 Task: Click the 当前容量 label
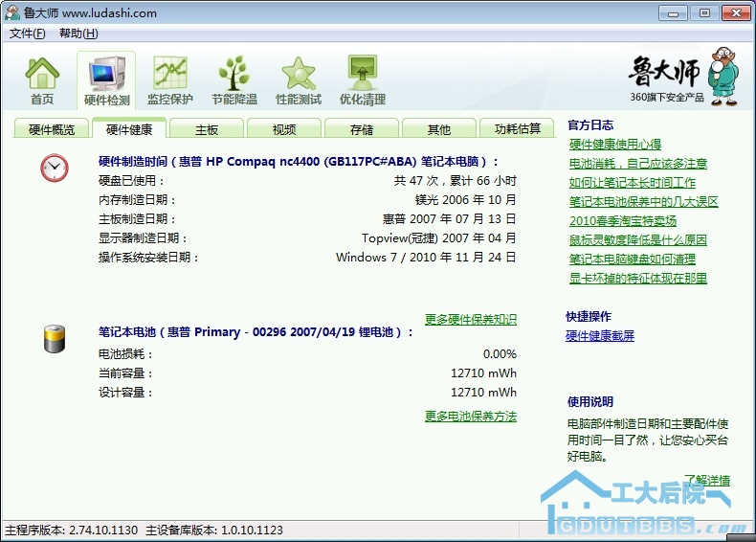tap(125, 373)
